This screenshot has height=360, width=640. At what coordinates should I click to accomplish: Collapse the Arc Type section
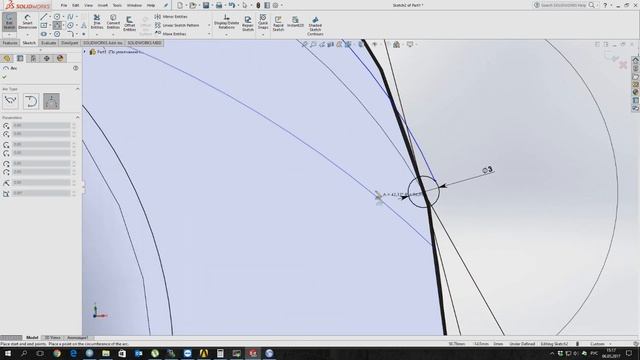point(77,89)
